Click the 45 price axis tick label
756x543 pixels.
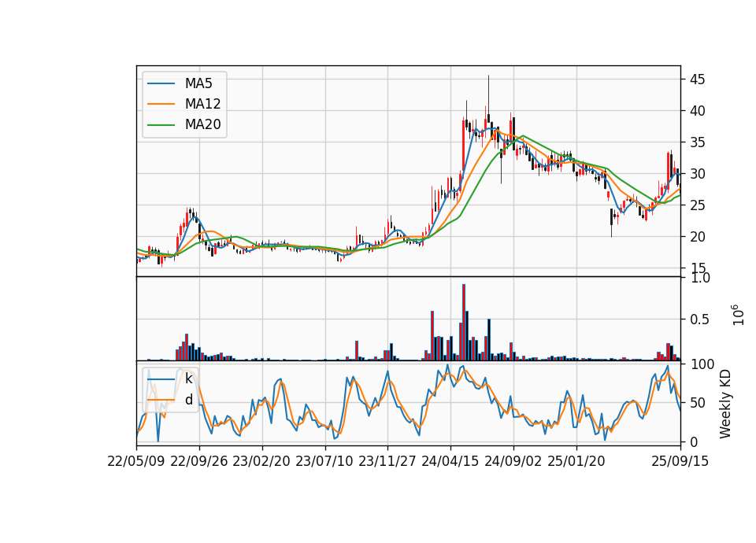[697, 79]
